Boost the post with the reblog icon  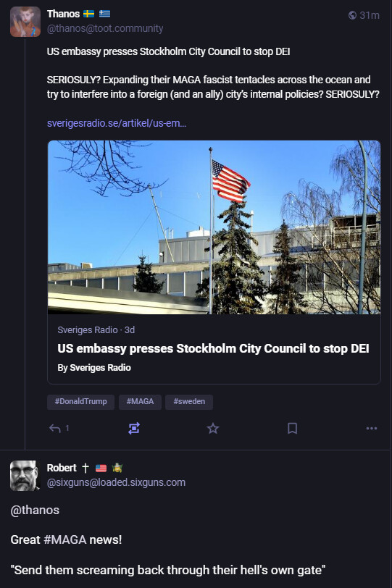(134, 428)
